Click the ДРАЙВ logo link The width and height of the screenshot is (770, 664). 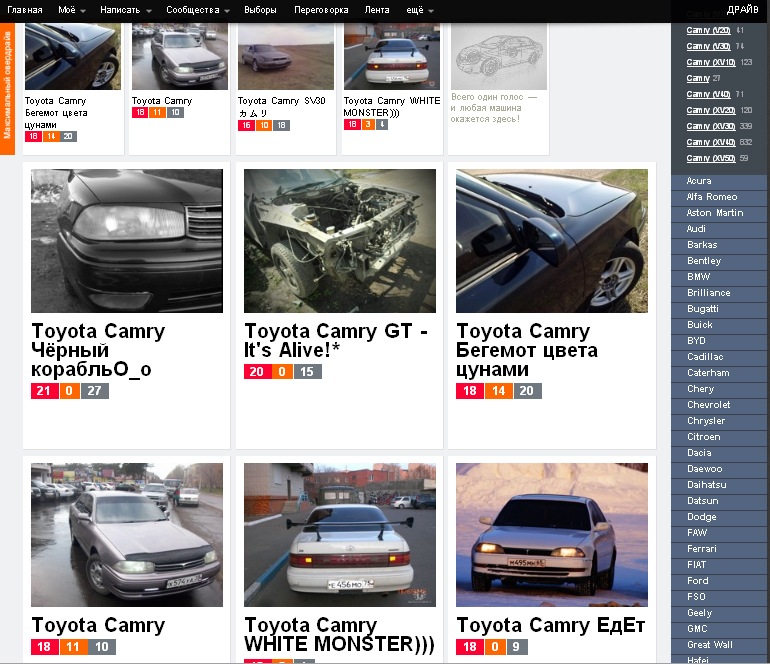click(x=742, y=10)
